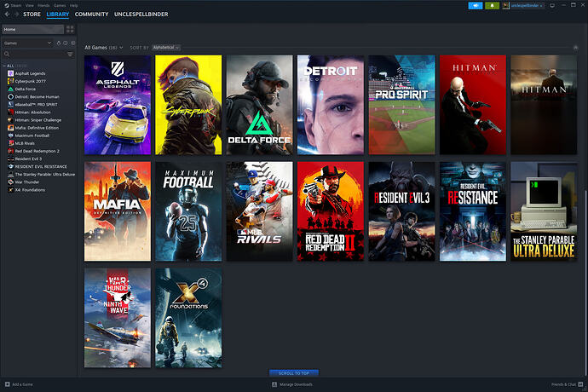This screenshot has width=588, height=392.
Task: Collapse the ALL category in sidebar
Action: [4, 66]
